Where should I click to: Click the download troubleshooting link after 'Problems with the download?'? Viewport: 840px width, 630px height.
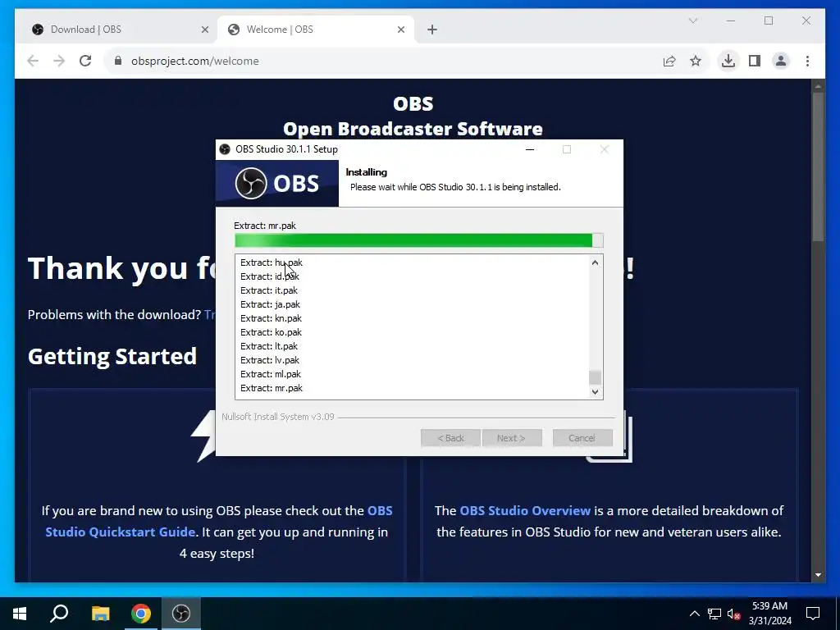click(209, 314)
